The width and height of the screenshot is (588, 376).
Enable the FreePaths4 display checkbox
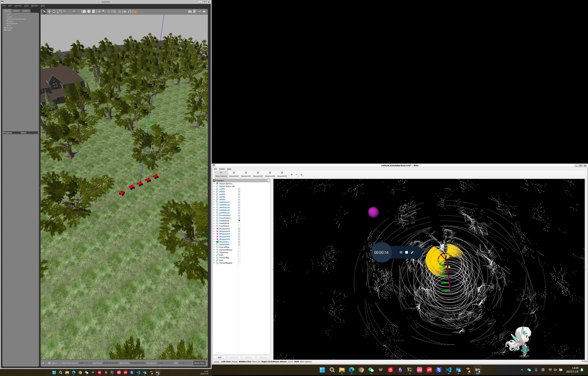239,223
